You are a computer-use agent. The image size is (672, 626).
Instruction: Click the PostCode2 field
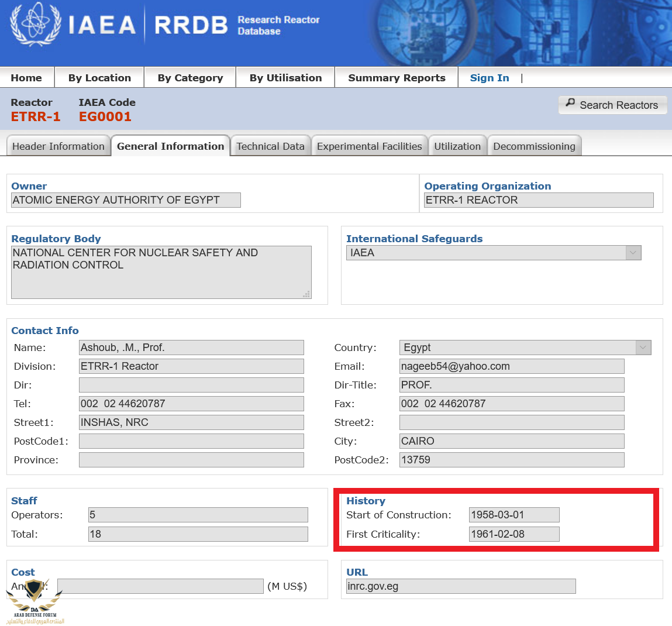pyautogui.click(x=512, y=460)
